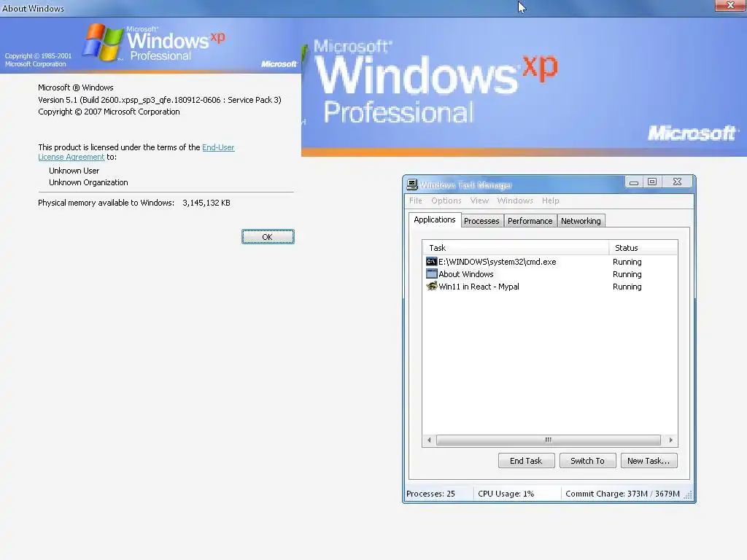Switch to the Networking tab
747x560 pixels.
[x=581, y=221]
